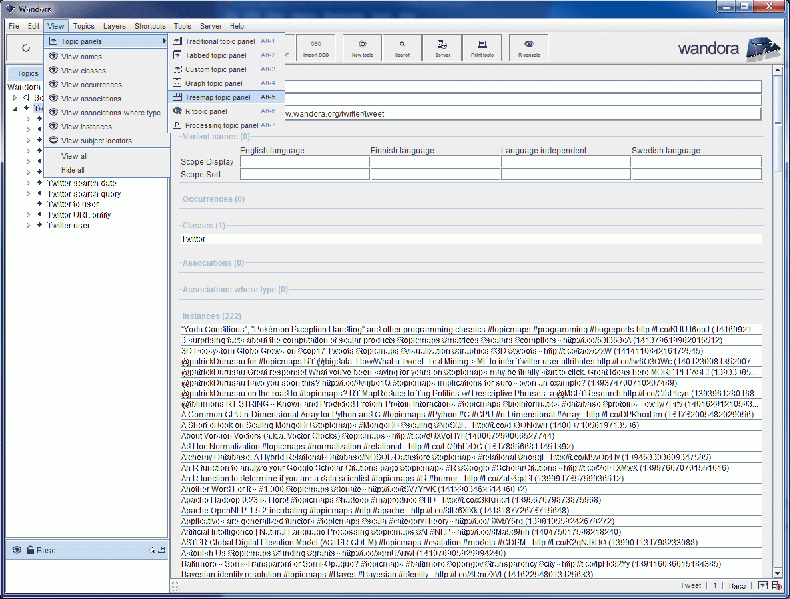The image size is (790, 599).
Task: Open the Search toolbar button
Action: [x=401, y=48]
